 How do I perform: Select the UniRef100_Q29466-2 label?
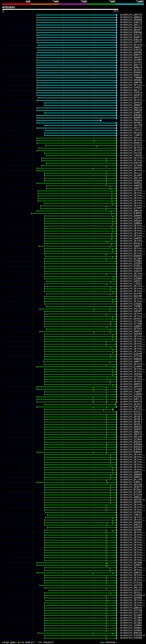pos(132,595)
